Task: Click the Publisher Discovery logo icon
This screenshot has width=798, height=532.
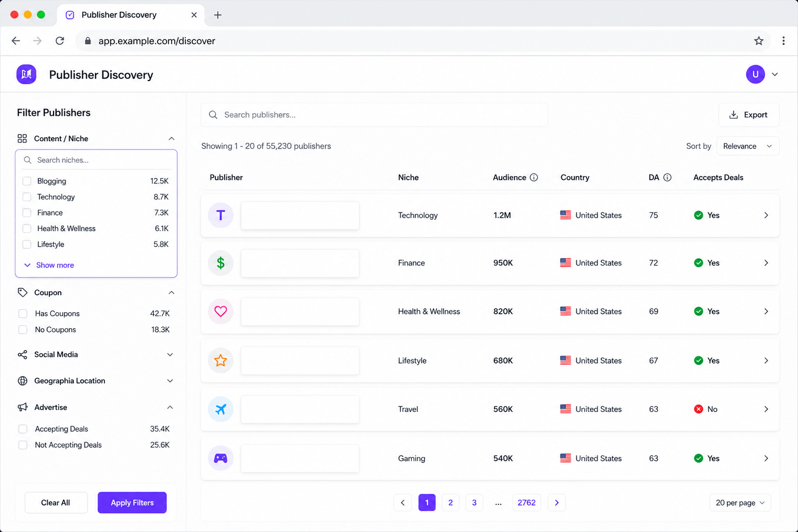Action: pos(27,74)
